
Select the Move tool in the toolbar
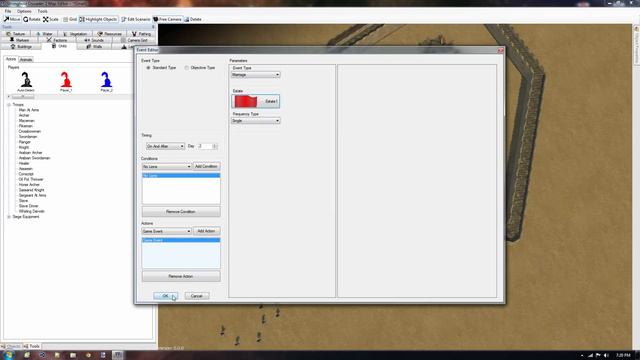(12, 19)
